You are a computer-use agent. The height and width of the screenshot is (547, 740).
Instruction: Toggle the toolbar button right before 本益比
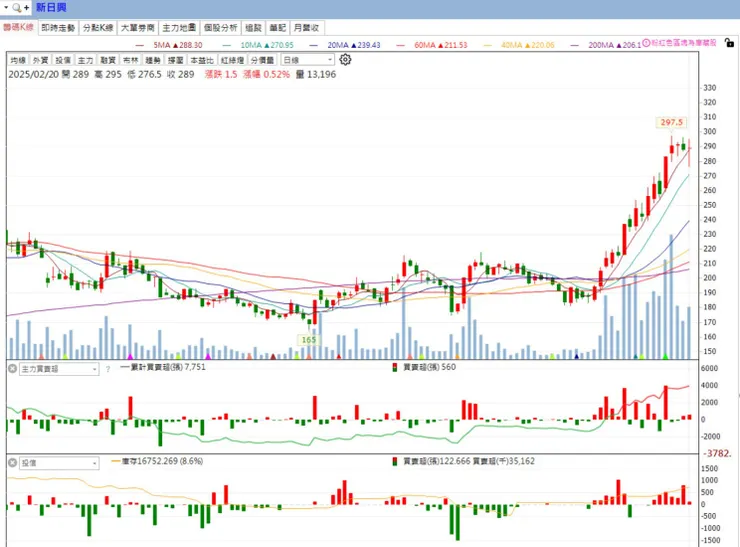(x=176, y=60)
